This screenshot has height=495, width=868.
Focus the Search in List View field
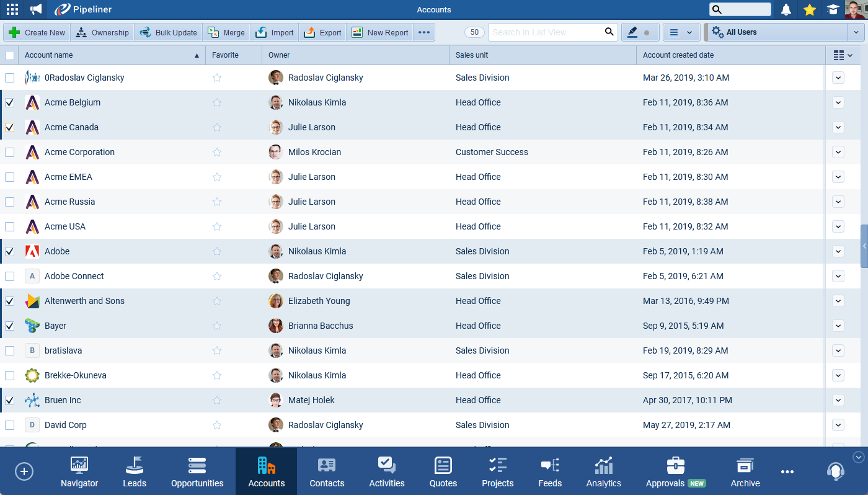coord(546,32)
